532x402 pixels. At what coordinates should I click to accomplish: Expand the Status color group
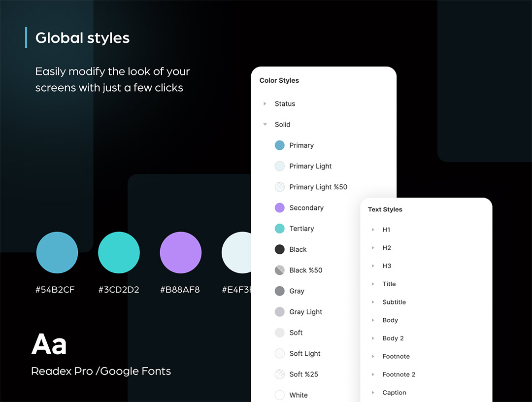point(265,104)
